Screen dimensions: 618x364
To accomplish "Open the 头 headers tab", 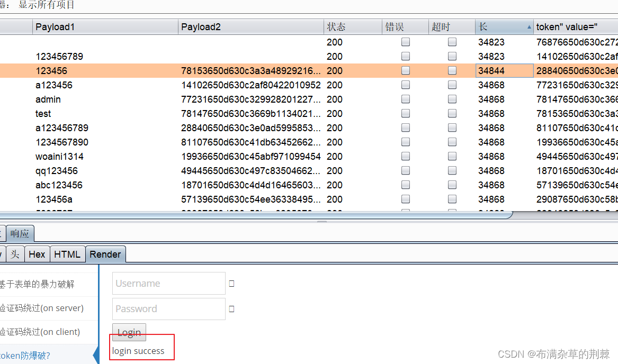I will pyautogui.click(x=15, y=254).
